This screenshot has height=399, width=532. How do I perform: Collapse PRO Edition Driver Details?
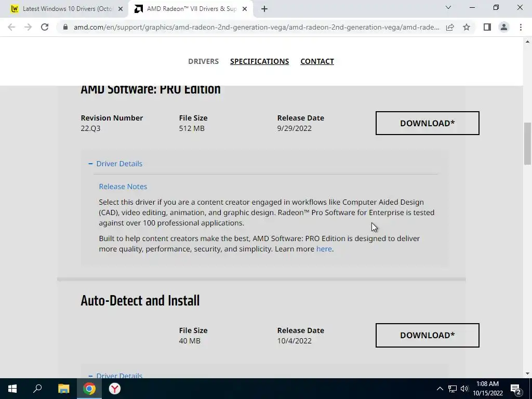click(115, 164)
